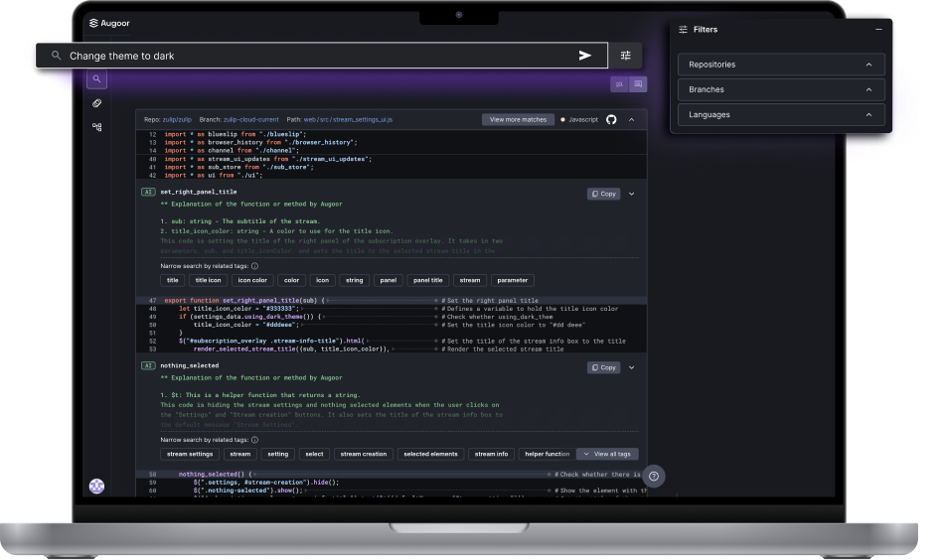Select the 'parameter' tag
Viewport: 944px width, 560px height.
pyautogui.click(x=513, y=280)
